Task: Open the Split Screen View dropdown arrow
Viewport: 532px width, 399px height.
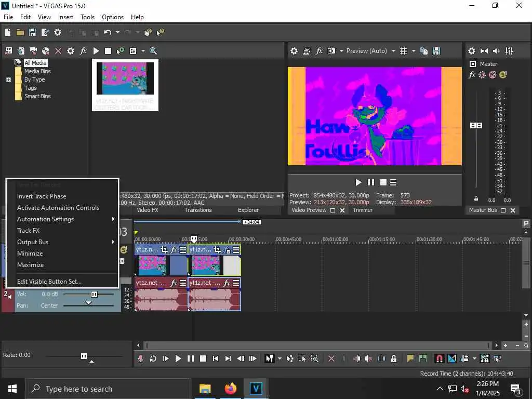Action: click(x=341, y=51)
